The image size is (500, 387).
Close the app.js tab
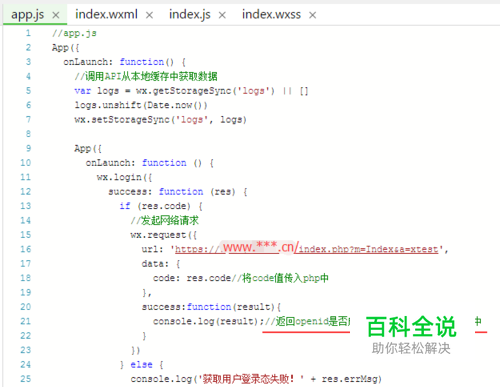point(56,15)
